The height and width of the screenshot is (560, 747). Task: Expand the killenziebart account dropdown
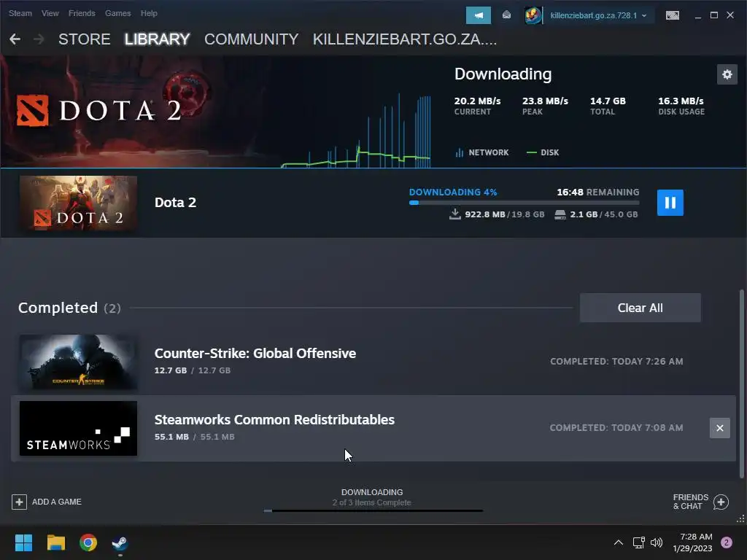click(598, 15)
